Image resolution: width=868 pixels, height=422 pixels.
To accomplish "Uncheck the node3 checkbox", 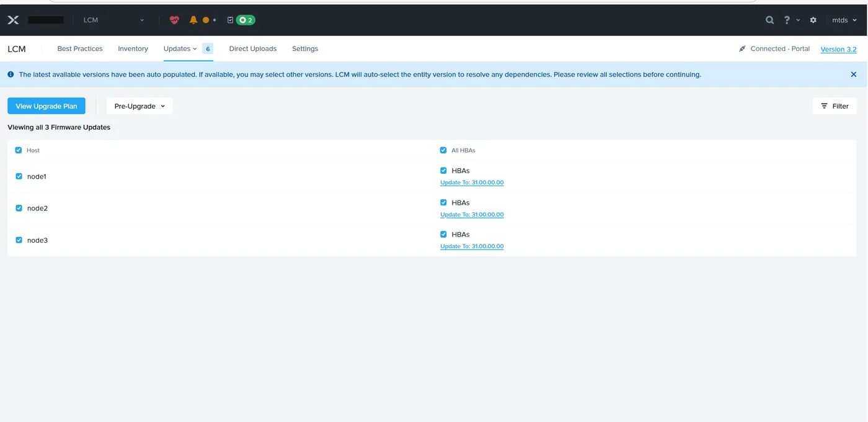I will [19, 240].
